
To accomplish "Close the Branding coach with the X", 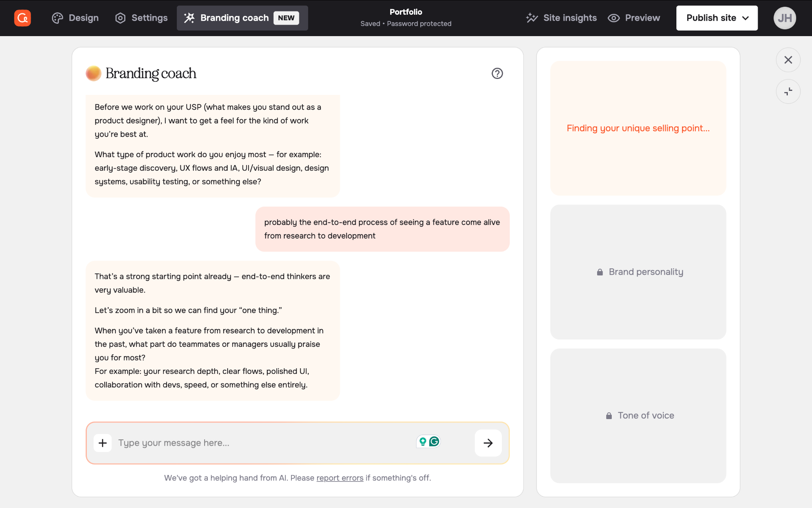I will (x=788, y=60).
